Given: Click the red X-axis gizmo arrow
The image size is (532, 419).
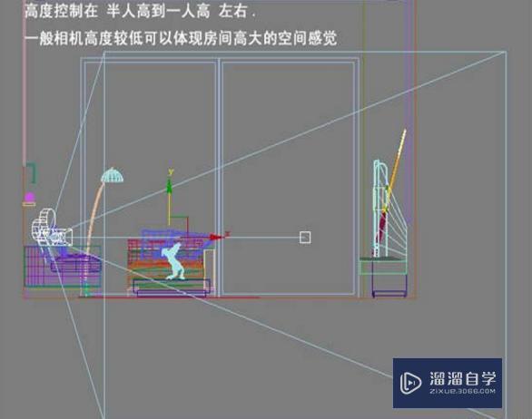Looking at the screenshot, I should pyautogui.click(x=216, y=237).
